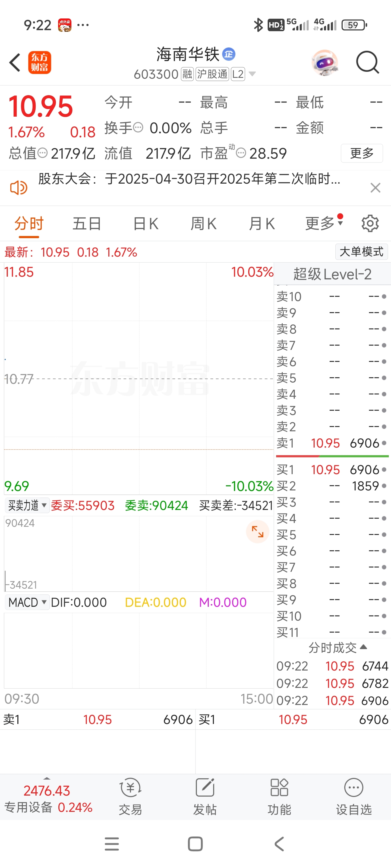Screen dimensions: 391x868
Task: Tap the 买1 row at 10.95
Action: click(332, 469)
